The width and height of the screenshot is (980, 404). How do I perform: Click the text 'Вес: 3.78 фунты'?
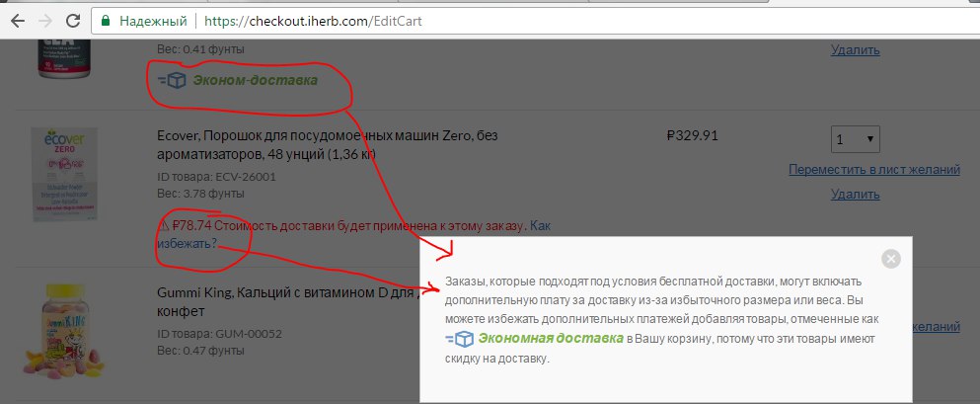(x=200, y=194)
